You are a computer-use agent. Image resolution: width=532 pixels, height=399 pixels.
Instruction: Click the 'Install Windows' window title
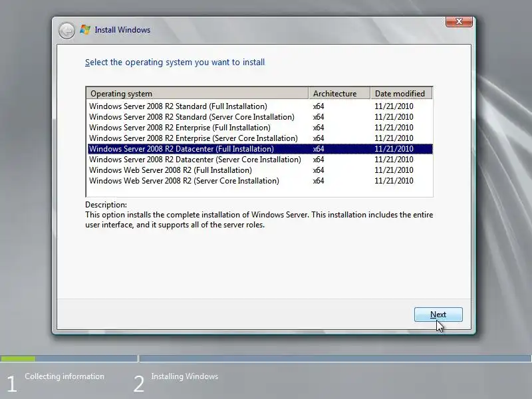tap(122, 30)
